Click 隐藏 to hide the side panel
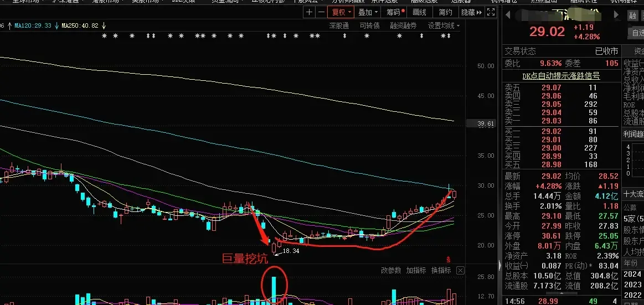This screenshot has height=305, width=644. [x=471, y=12]
